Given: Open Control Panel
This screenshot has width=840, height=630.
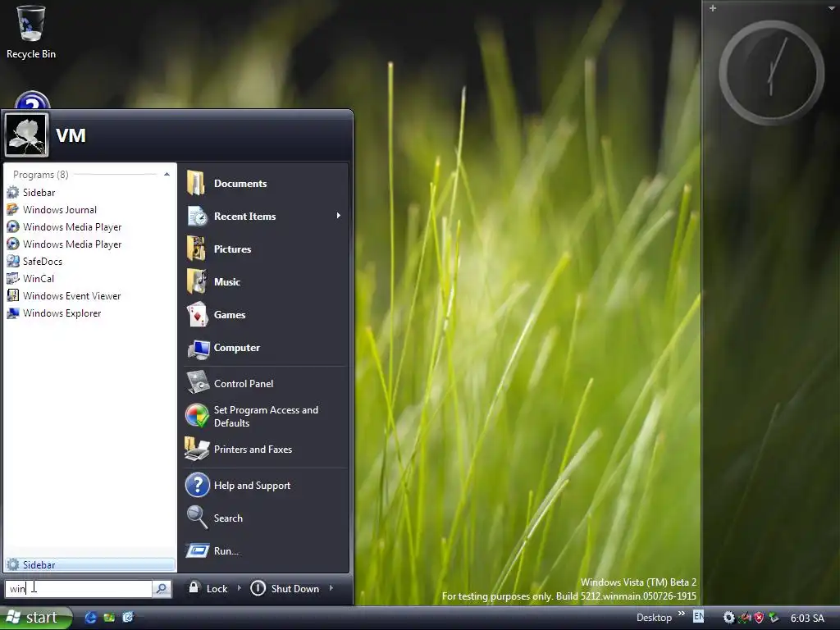Looking at the screenshot, I should point(265,384).
